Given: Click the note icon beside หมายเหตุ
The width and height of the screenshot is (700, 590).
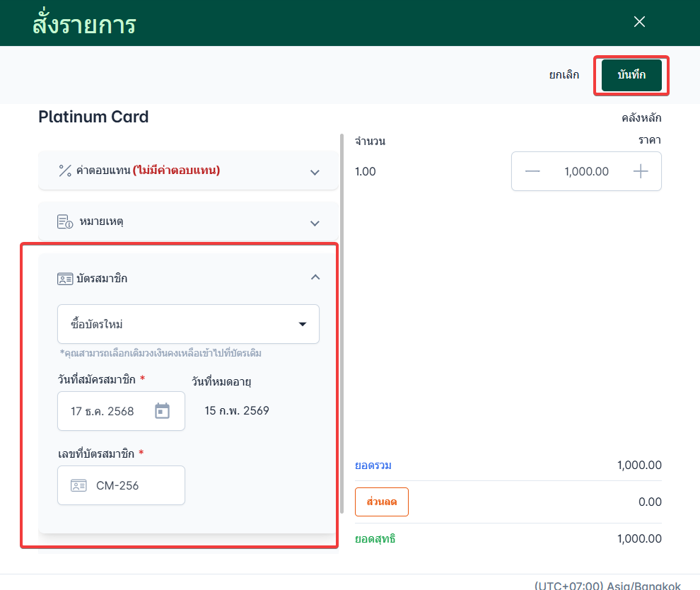Looking at the screenshot, I should (x=65, y=222).
